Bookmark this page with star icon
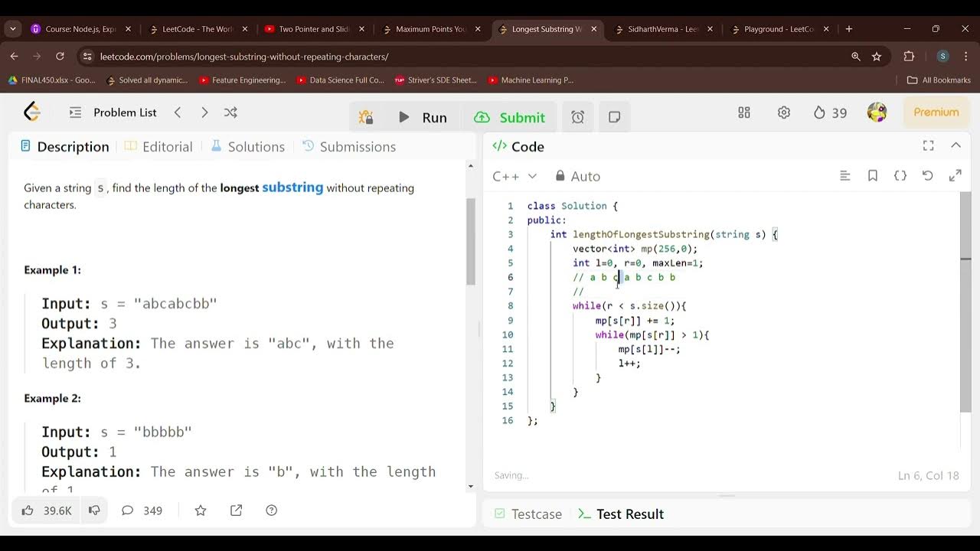This screenshot has width=980, height=551. click(877, 57)
